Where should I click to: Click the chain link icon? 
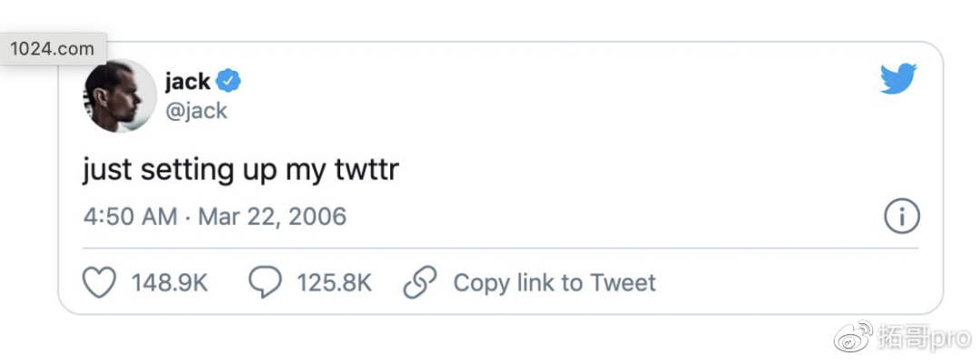[x=420, y=283]
